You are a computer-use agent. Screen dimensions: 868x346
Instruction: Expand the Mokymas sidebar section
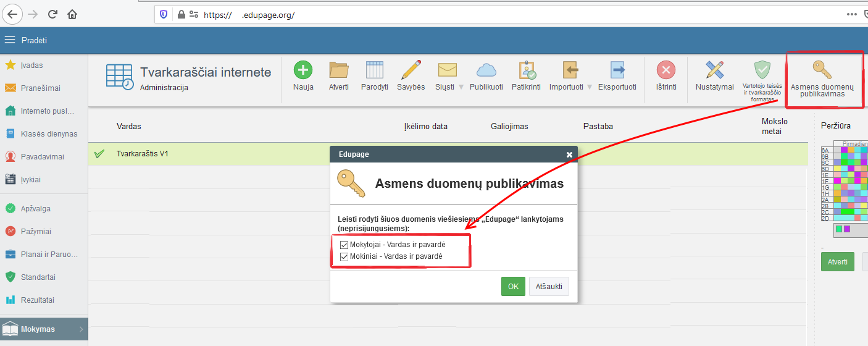(x=44, y=329)
